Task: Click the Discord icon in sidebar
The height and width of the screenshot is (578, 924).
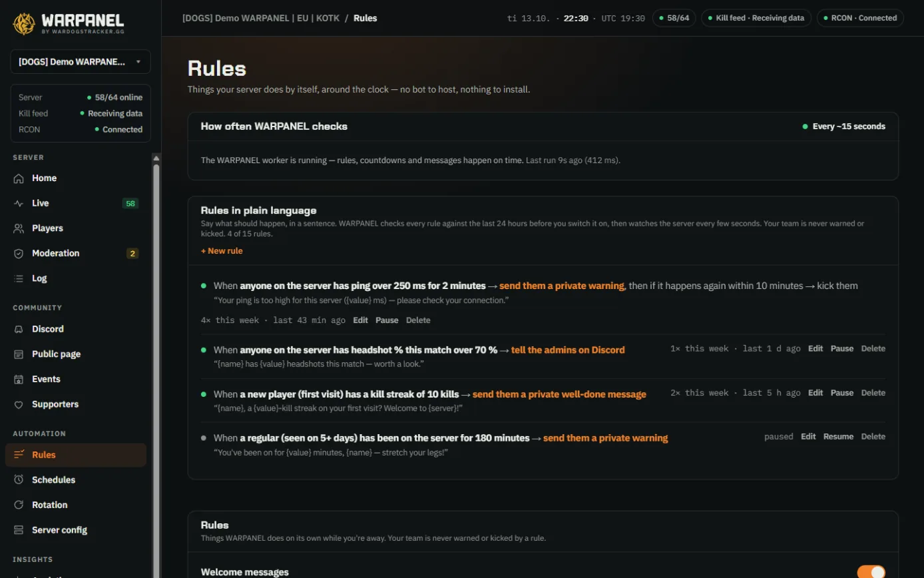Action: point(19,329)
